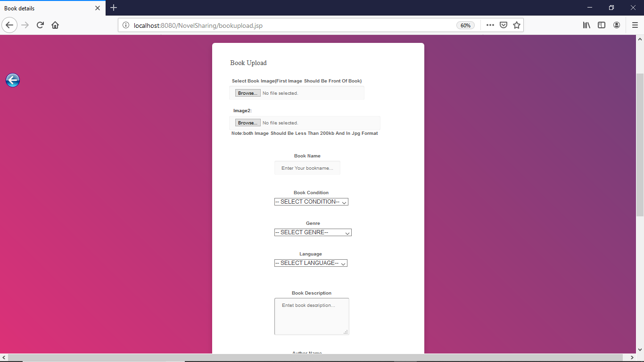644x362 pixels.
Task: Open the Library view
Action: (586, 25)
